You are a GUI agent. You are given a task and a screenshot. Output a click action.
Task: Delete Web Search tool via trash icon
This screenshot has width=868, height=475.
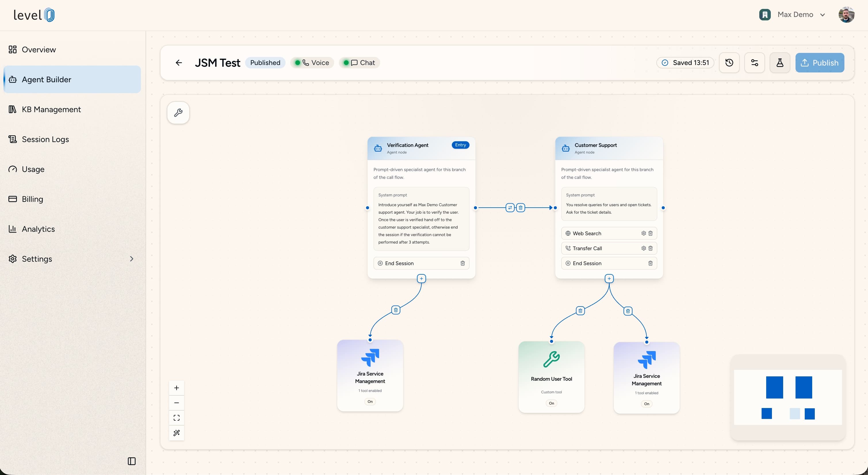(x=651, y=233)
